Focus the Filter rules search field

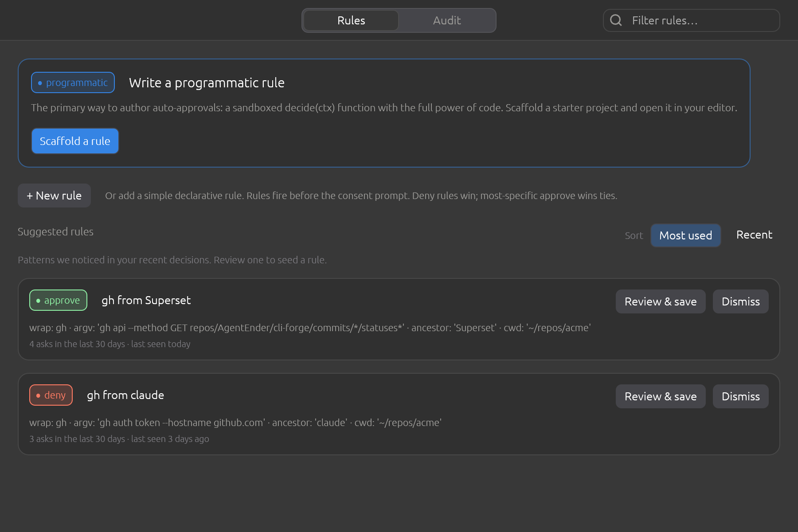[691, 20]
